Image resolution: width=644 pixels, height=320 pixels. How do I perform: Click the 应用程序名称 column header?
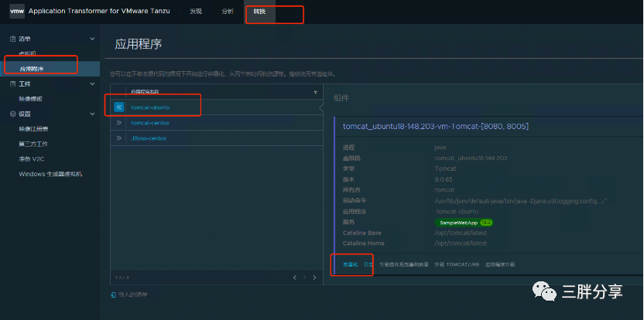point(145,92)
